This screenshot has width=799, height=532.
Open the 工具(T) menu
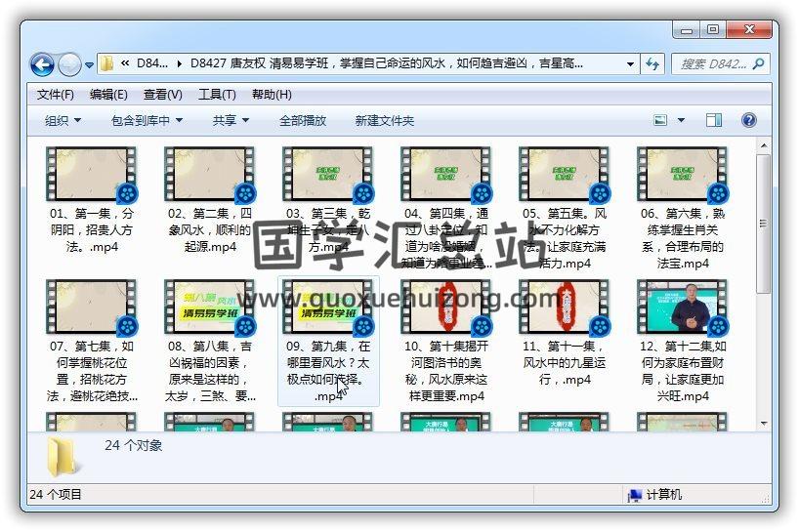[217, 94]
